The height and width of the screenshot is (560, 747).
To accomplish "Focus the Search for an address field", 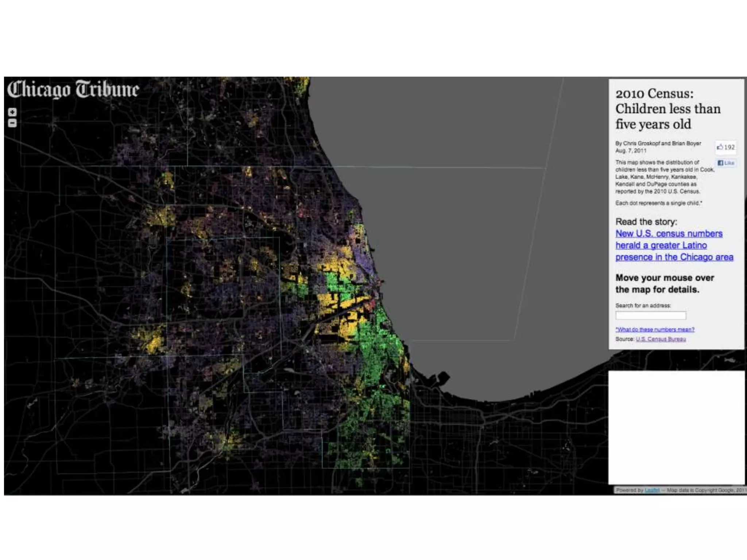I will coord(650,315).
